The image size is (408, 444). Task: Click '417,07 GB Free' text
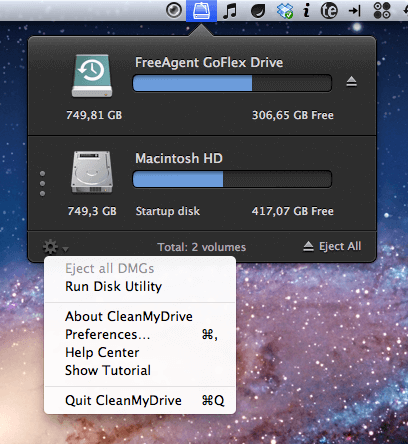[x=293, y=211]
